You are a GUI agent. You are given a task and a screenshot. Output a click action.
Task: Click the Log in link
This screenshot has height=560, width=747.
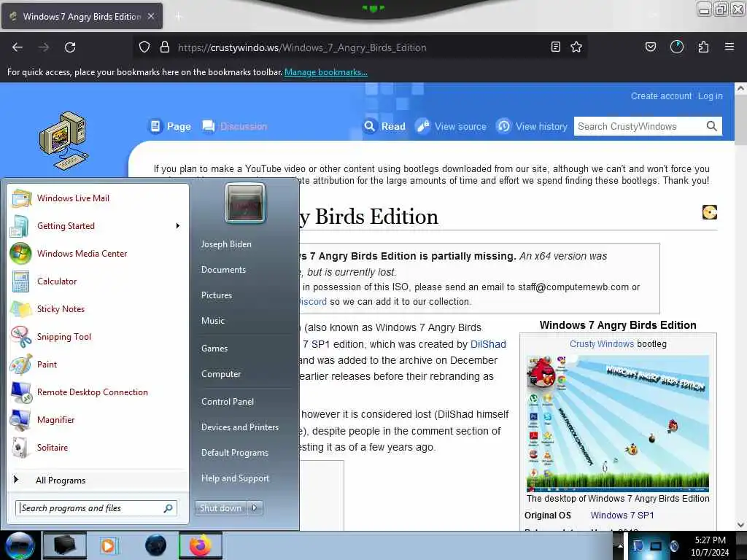pos(711,96)
